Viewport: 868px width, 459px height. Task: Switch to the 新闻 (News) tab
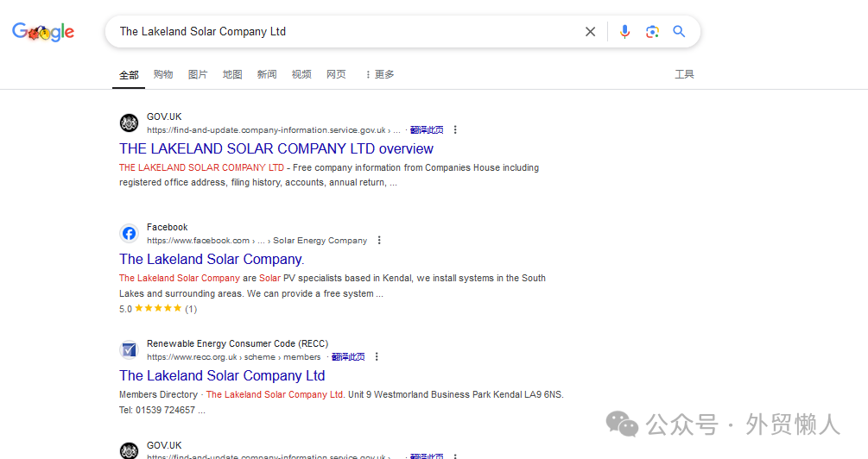267,74
